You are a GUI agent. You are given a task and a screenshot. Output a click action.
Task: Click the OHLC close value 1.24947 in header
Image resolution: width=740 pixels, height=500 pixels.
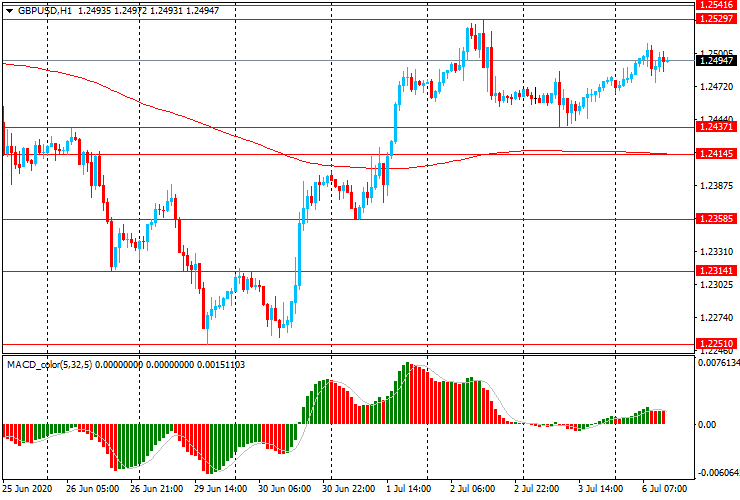(x=202, y=10)
